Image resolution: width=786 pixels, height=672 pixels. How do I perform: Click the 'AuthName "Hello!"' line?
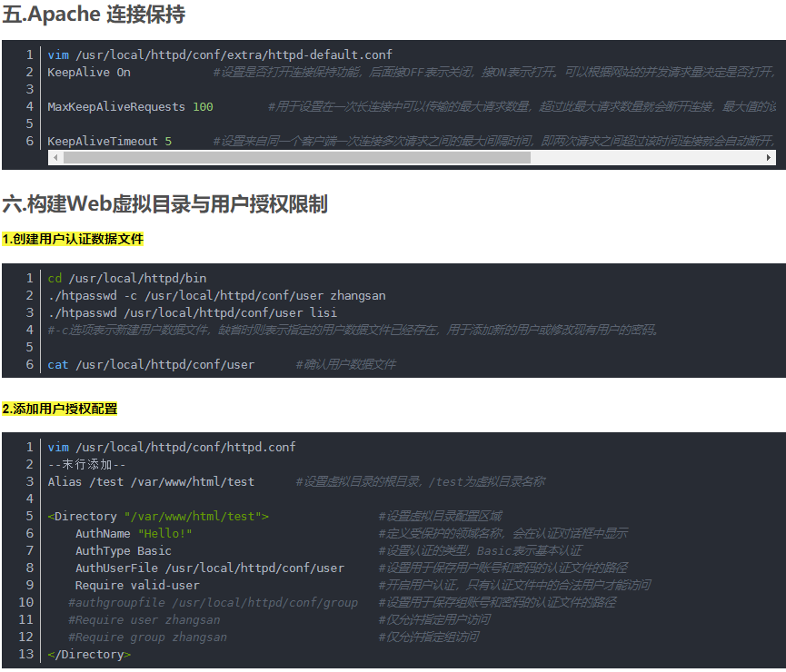click(134, 533)
